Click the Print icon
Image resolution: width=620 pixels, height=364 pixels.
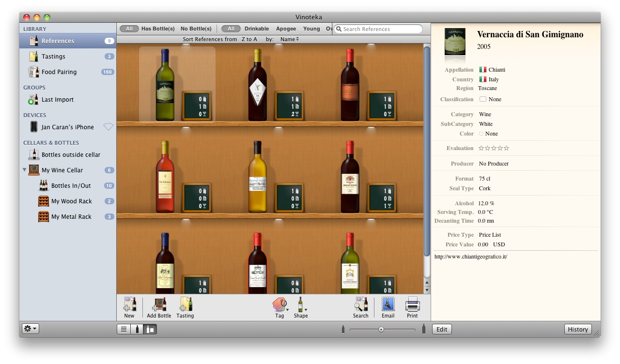[412, 304]
